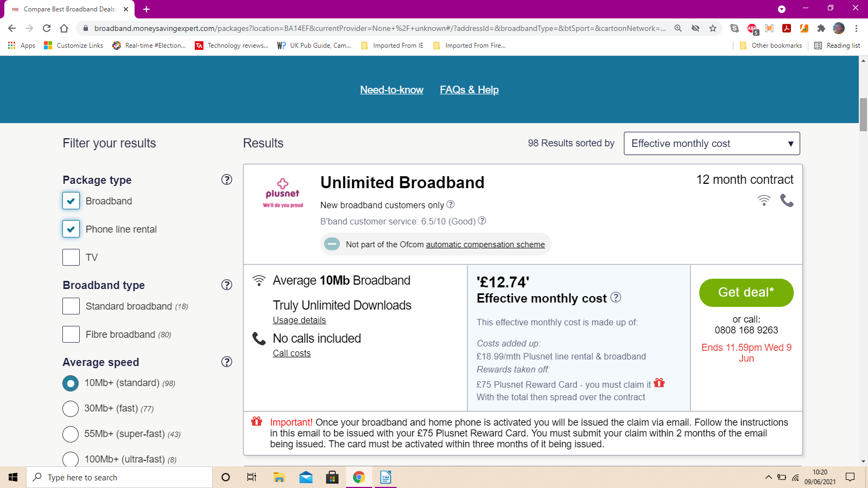The width and height of the screenshot is (868, 488).
Task: Open Other bookmarks folder
Action: coord(771,46)
